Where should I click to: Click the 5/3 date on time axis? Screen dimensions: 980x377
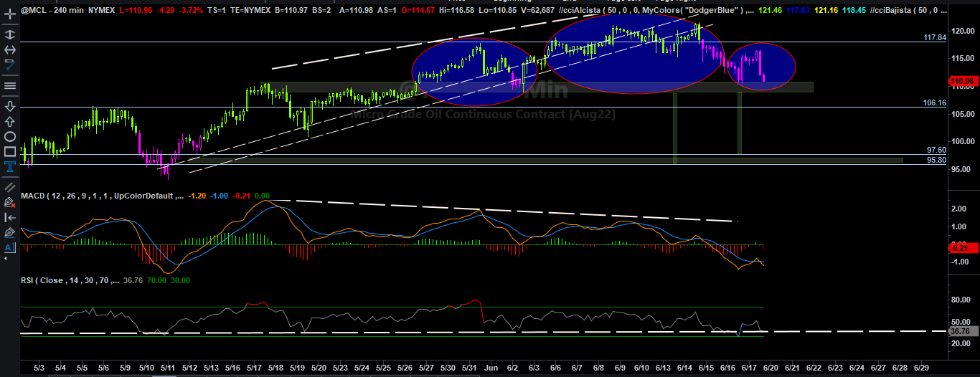[39, 368]
